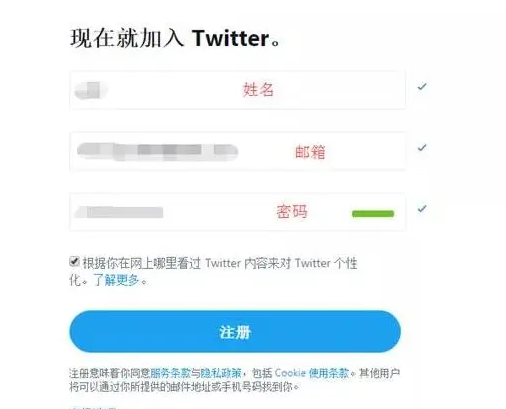The width and height of the screenshot is (506, 409).
Task: Click the red 姓名 annotation label
Action: (x=258, y=90)
